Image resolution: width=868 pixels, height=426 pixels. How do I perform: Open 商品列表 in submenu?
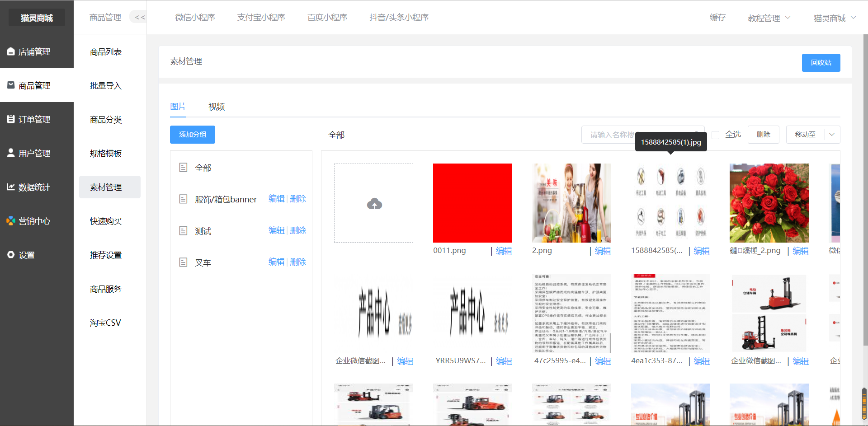[106, 52]
